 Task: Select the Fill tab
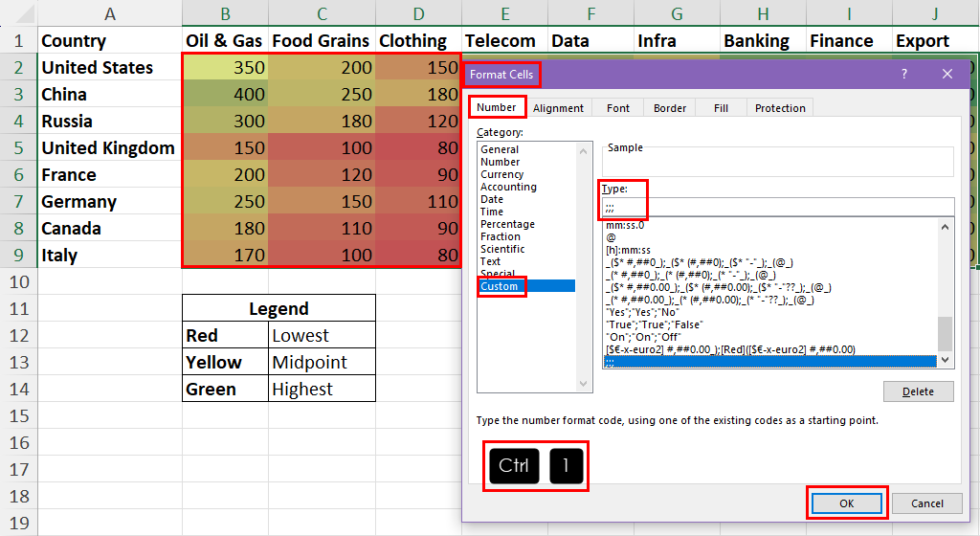[x=721, y=108]
